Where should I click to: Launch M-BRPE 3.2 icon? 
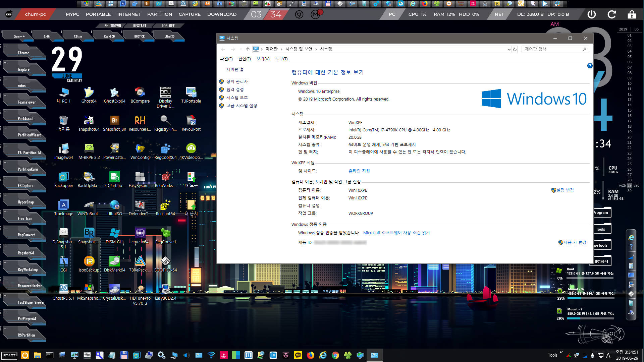(x=89, y=151)
